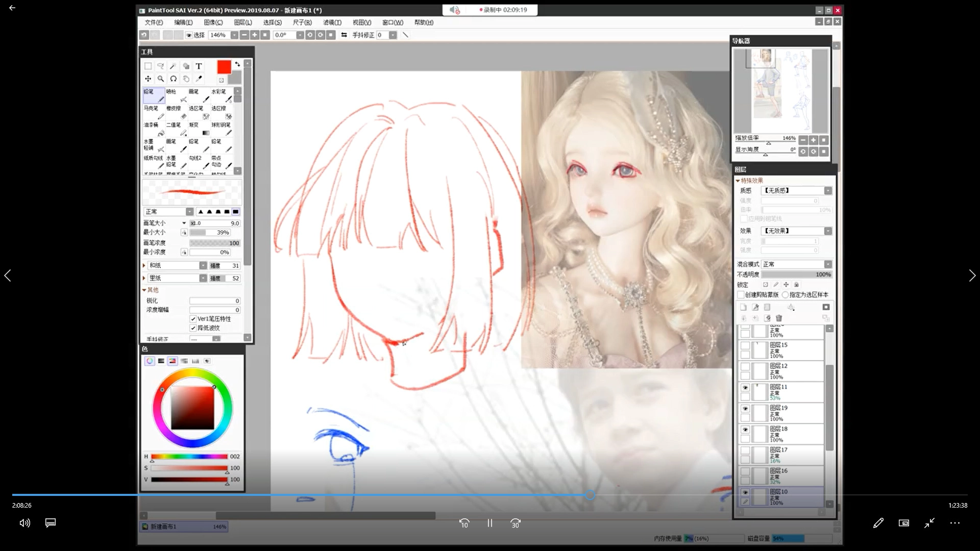Select the Text tool
The height and width of the screenshot is (551, 980).
click(199, 66)
